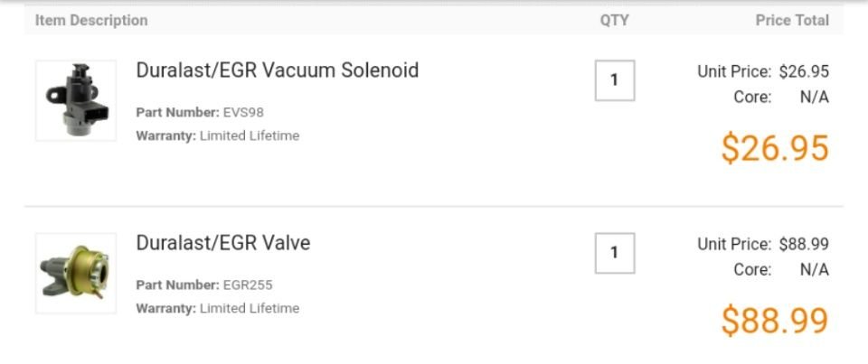Screen dimensions: 868x364
Task: Click the Item Description column header
Action: pos(91,21)
